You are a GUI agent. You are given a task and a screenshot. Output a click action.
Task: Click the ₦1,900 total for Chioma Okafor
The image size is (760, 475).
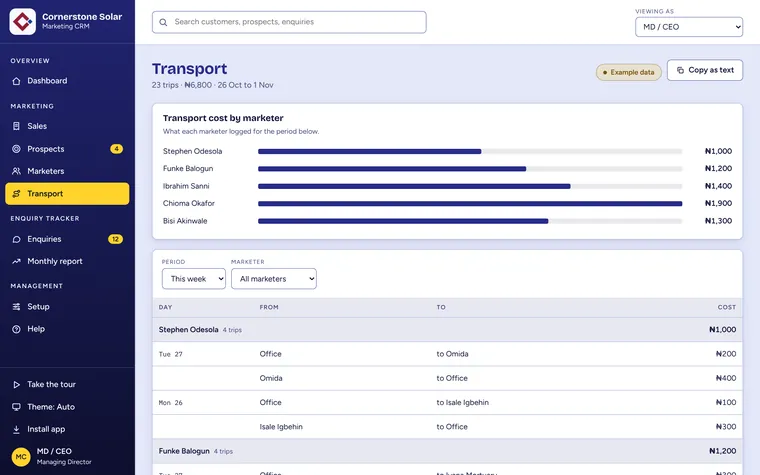[718, 204]
